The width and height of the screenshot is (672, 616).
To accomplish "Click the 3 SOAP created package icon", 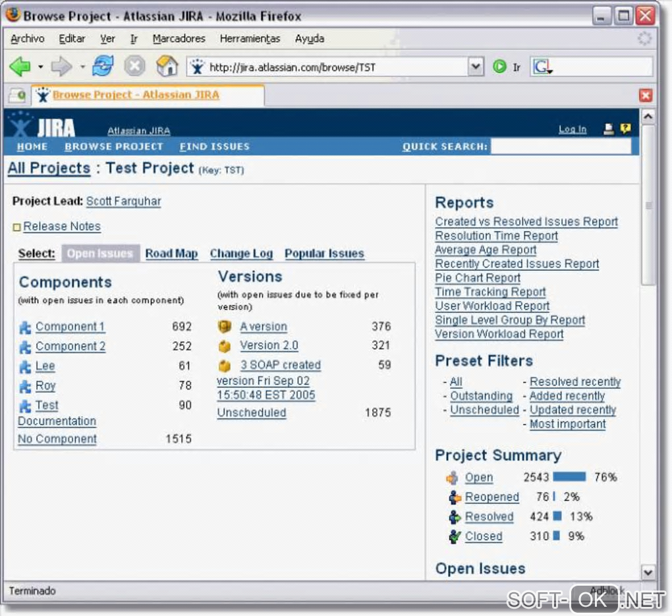I will click(x=225, y=366).
